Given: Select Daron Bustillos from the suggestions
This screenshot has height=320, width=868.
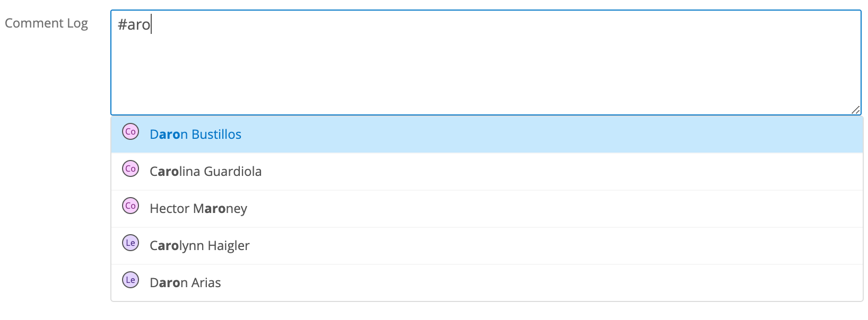Looking at the screenshot, I should (195, 135).
